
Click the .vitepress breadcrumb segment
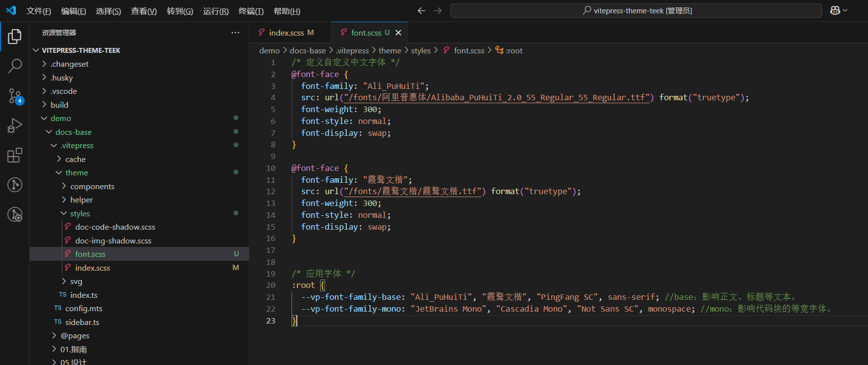tap(352, 50)
